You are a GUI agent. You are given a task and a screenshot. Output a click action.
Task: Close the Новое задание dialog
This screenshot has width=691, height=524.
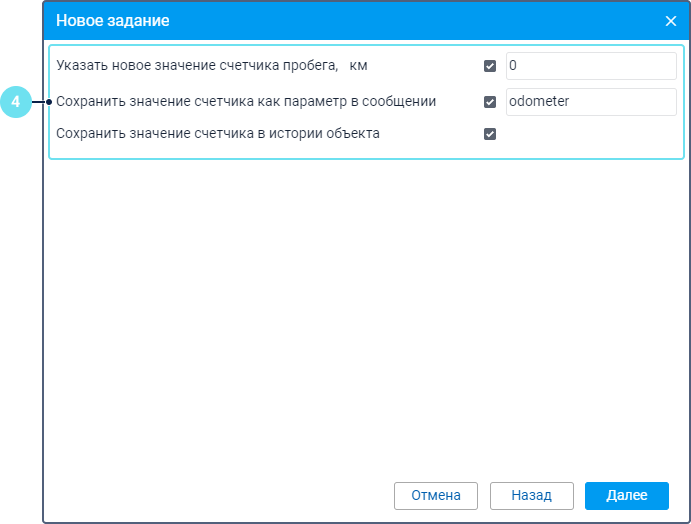pyautogui.click(x=670, y=20)
